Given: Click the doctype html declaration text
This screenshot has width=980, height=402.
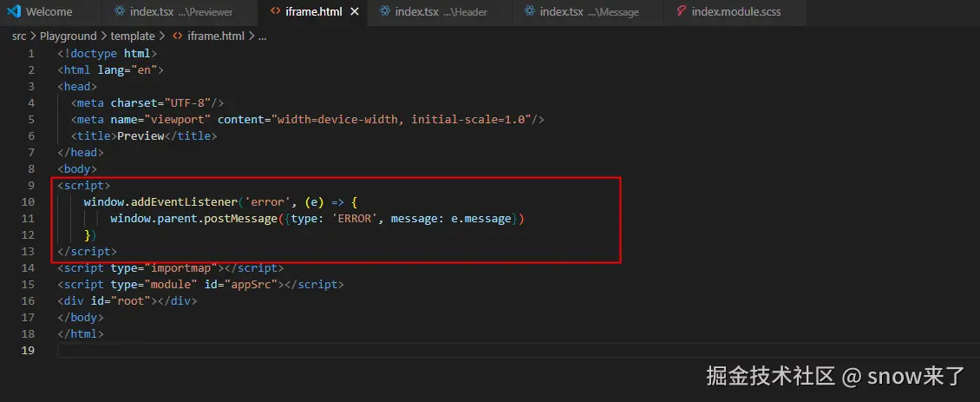Looking at the screenshot, I should (x=107, y=53).
